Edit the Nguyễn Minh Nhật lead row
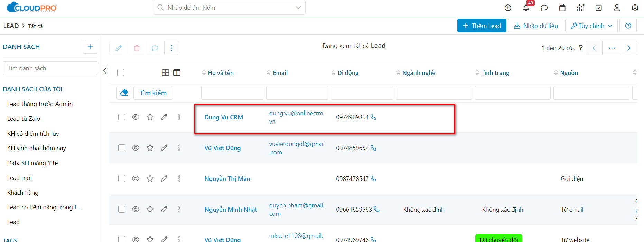Screen dimensions: 644x242 [x=164, y=209]
